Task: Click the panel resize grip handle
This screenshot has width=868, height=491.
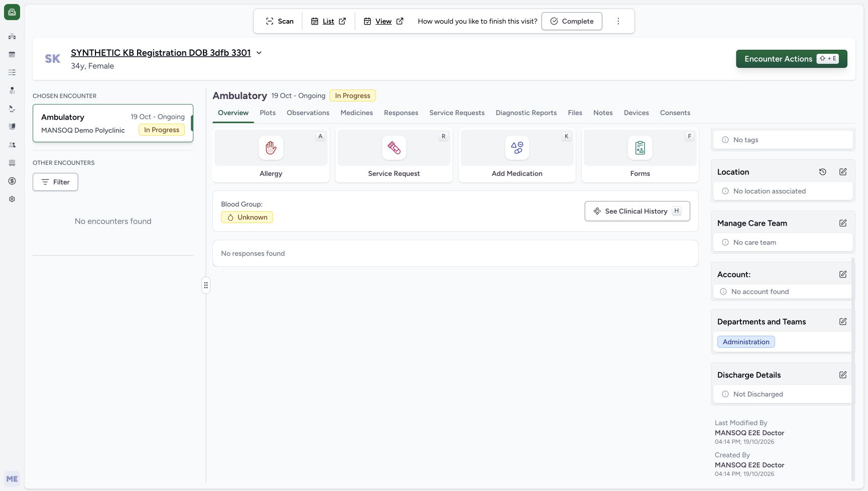Action: tap(206, 285)
